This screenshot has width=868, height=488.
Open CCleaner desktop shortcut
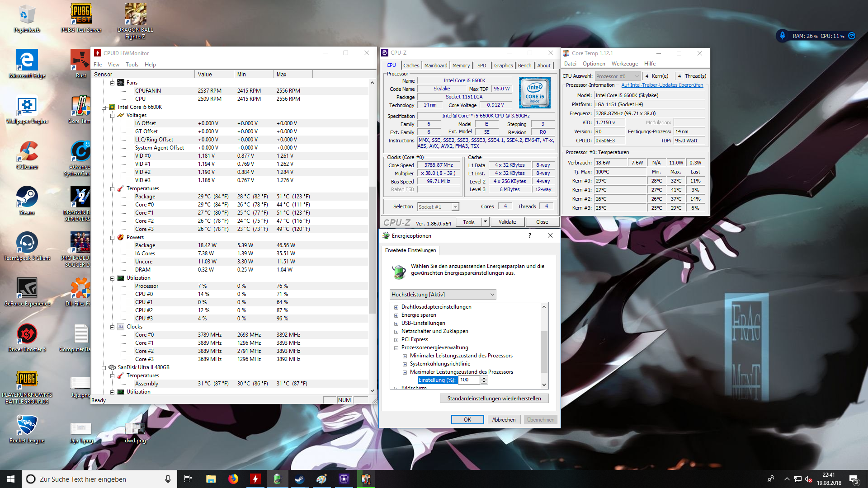[27, 152]
